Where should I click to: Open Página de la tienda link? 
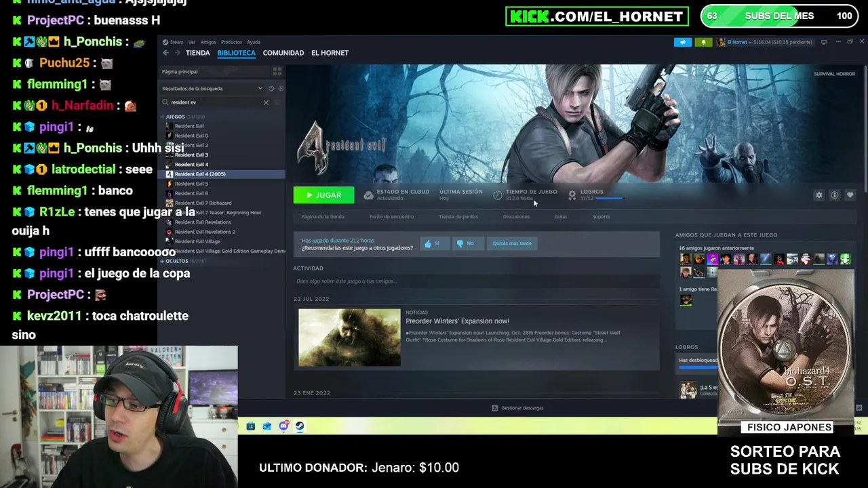click(x=323, y=217)
